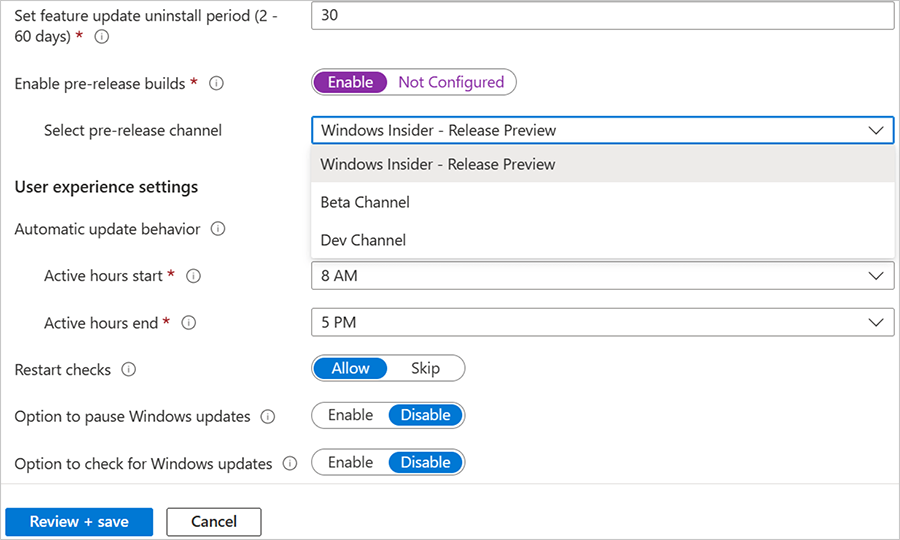Set pre-release builds to Not Configured

click(451, 82)
